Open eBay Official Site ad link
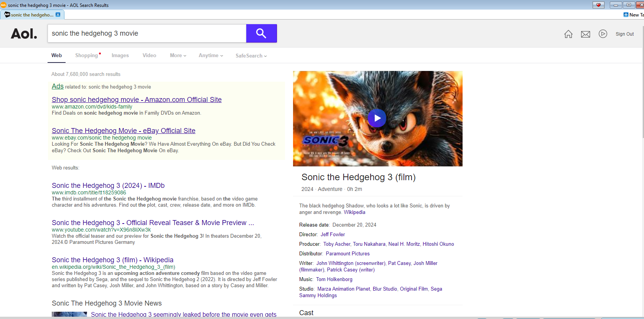Screen dimensions: 644x319 pyautogui.click(x=124, y=130)
